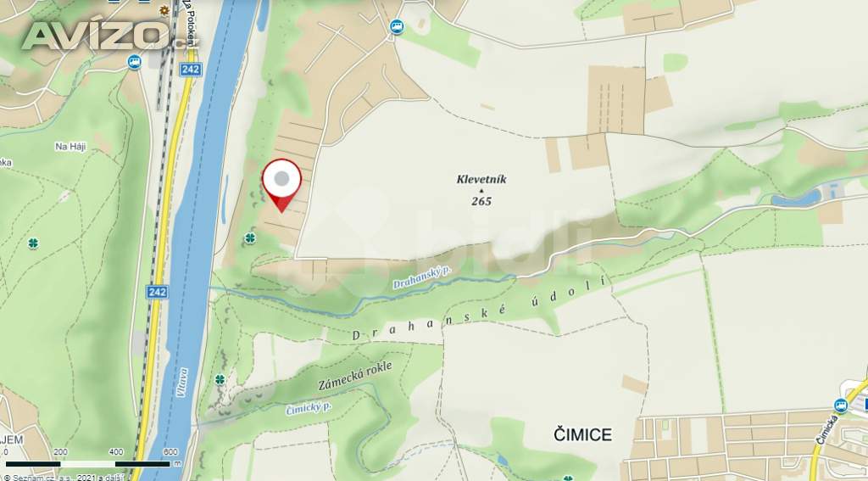Select the bus stop icon near Čimická street

[841, 405]
